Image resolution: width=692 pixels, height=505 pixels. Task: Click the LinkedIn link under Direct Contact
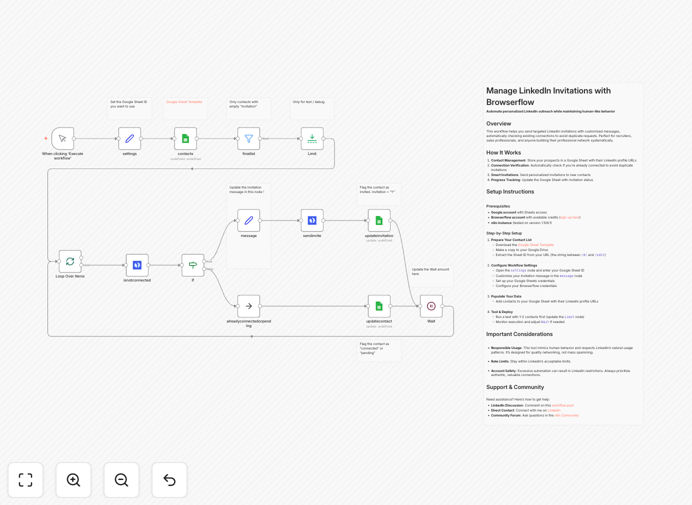coord(554,411)
